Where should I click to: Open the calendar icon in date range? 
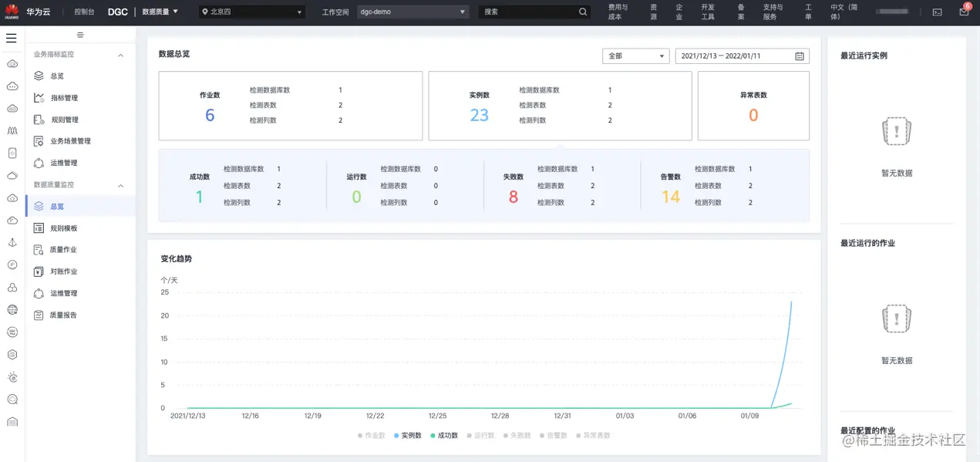point(800,56)
